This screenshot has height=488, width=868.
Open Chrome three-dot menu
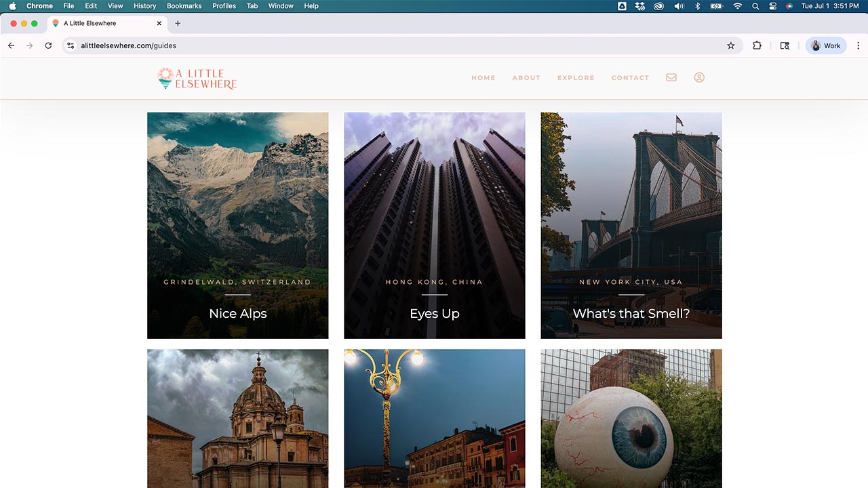[x=859, y=45]
